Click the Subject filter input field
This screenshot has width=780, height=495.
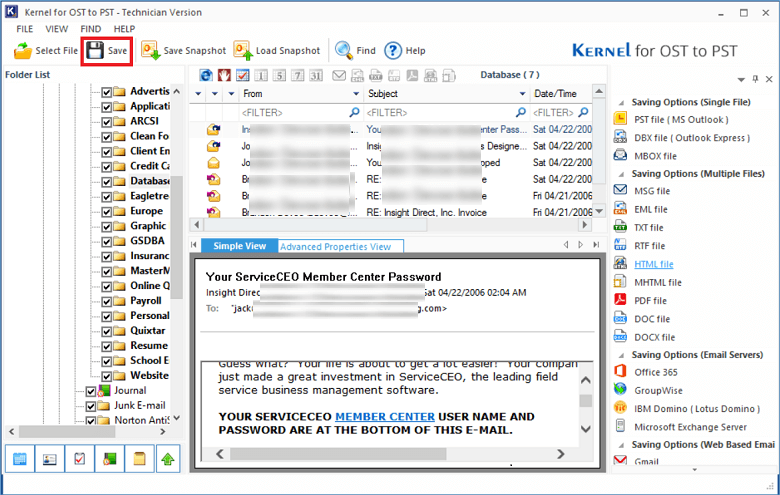pyautogui.click(x=446, y=112)
